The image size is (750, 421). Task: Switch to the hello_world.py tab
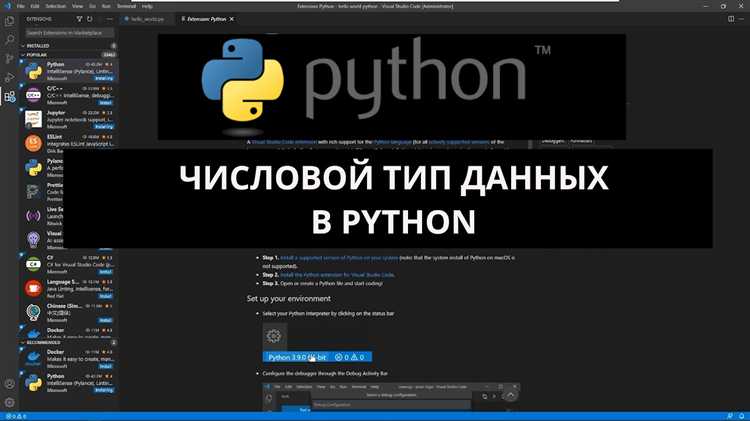pyautogui.click(x=145, y=19)
